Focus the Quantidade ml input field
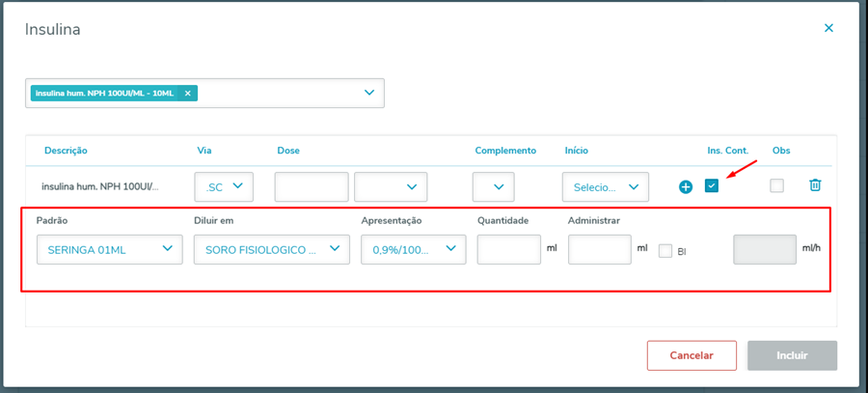This screenshot has width=868, height=393. point(509,249)
